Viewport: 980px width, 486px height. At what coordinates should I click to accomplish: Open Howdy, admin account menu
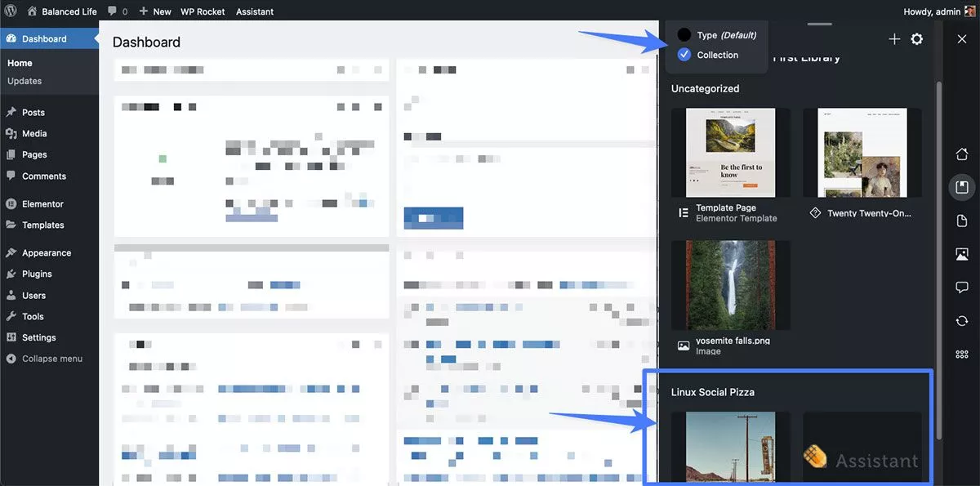pyautogui.click(x=939, y=11)
